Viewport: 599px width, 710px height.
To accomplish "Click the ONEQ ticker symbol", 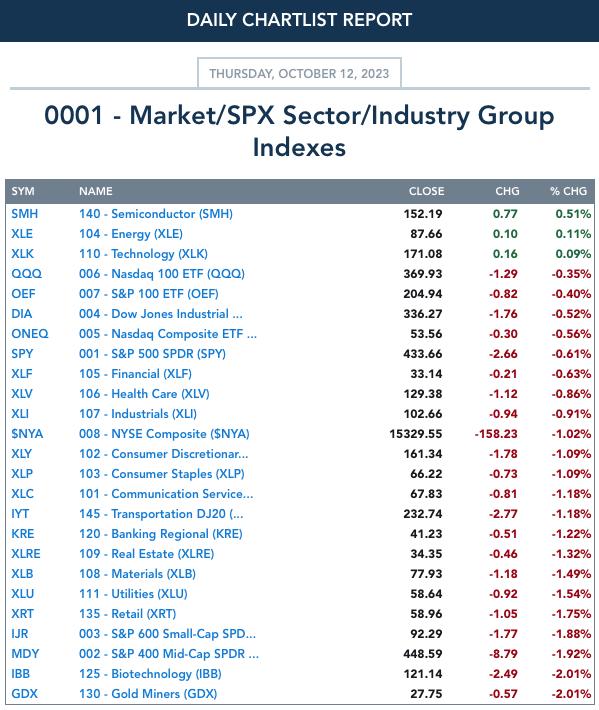I will pyautogui.click(x=30, y=334).
